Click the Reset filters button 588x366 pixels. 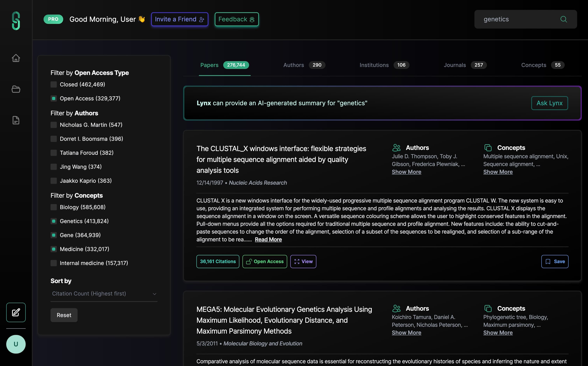coord(64,315)
